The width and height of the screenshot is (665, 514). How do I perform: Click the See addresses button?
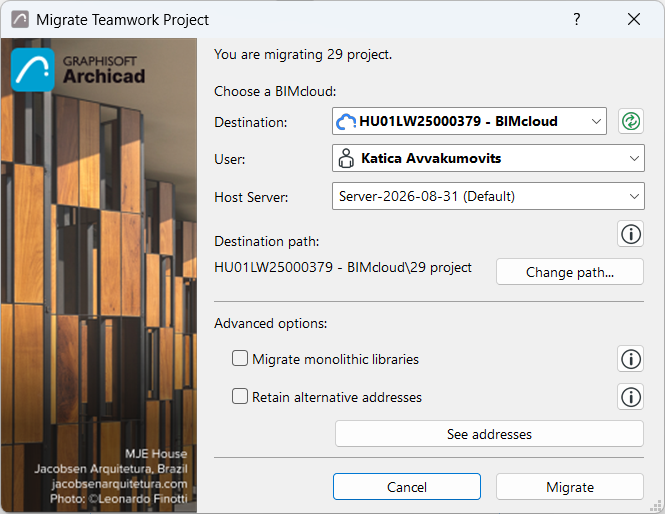click(489, 434)
